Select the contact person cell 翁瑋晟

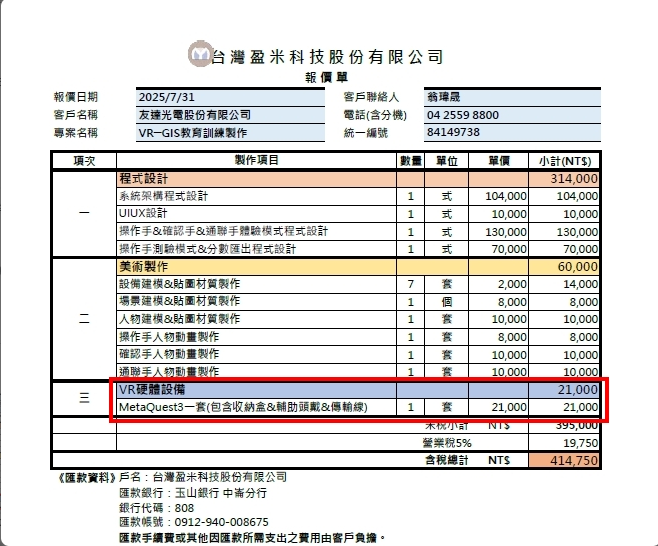click(511, 98)
